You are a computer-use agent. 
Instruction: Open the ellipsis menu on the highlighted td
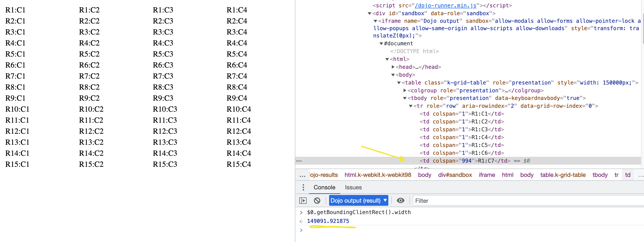click(x=299, y=161)
